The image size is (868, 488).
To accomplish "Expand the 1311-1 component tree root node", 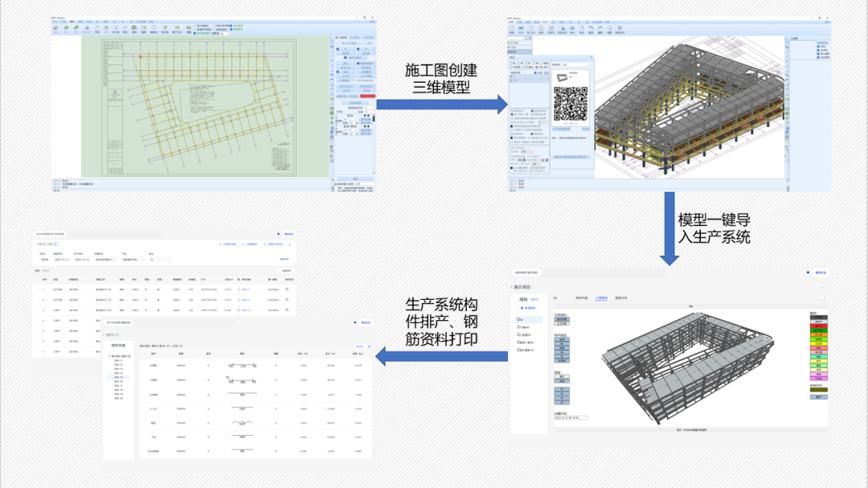I will click(x=110, y=355).
